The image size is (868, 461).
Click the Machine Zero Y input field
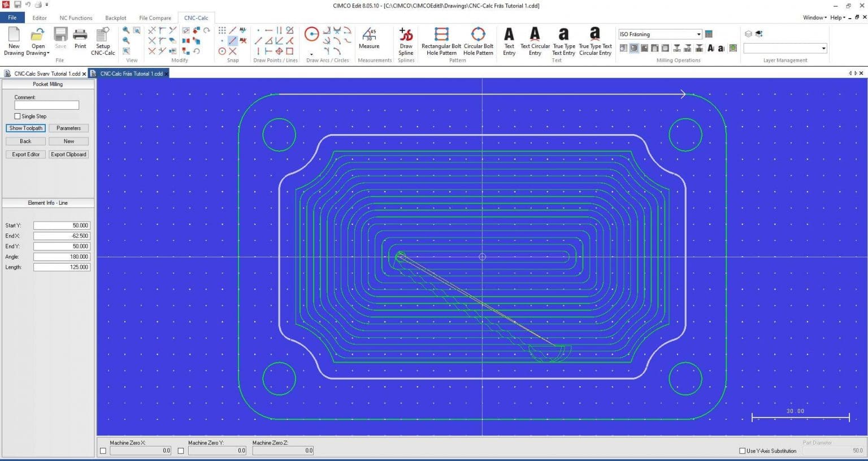coord(217,450)
